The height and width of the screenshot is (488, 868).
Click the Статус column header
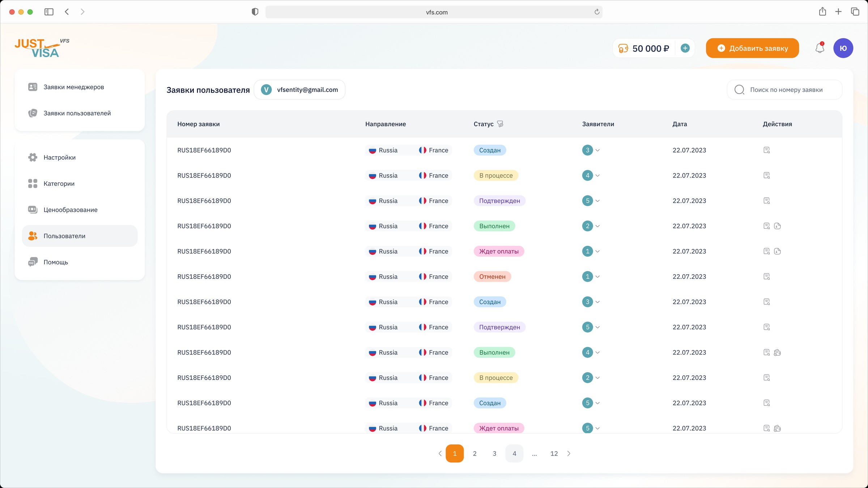click(484, 124)
